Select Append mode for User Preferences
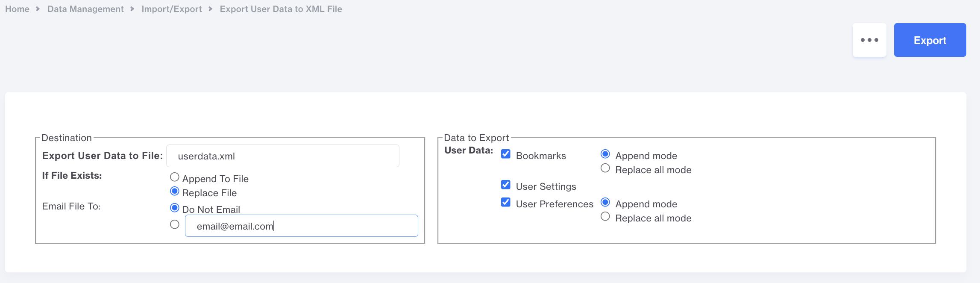This screenshot has height=283, width=980. [605, 202]
